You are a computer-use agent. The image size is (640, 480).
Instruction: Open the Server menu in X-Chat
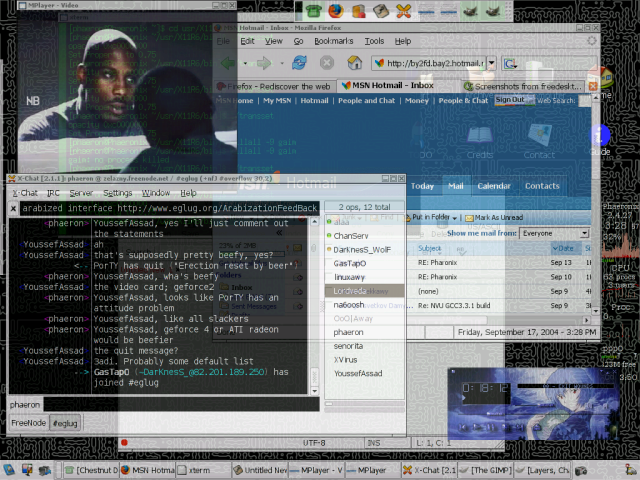point(81,192)
